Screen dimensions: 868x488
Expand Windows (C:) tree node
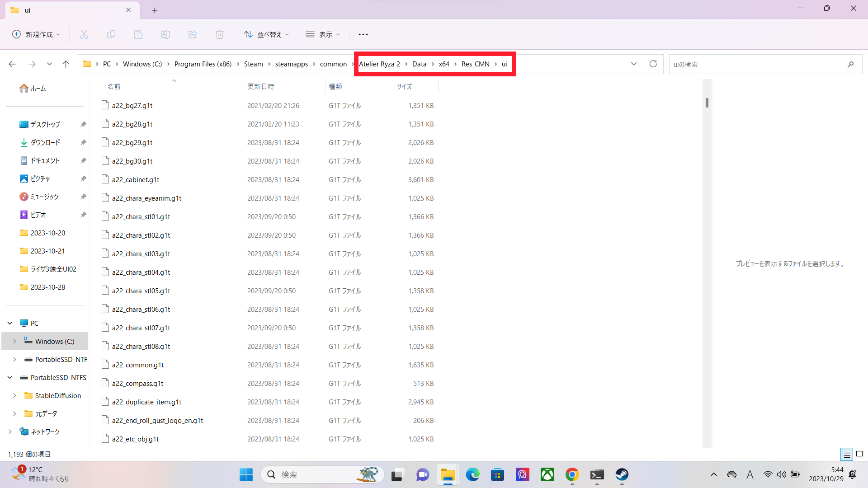pyautogui.click(x=14, y=341)
